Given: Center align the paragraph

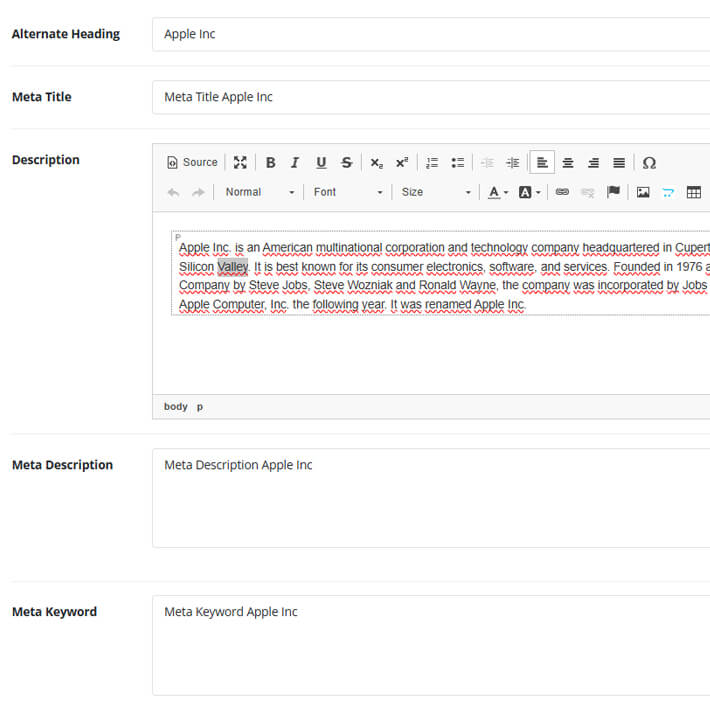Looking at the screenshot, I should 568,163.
